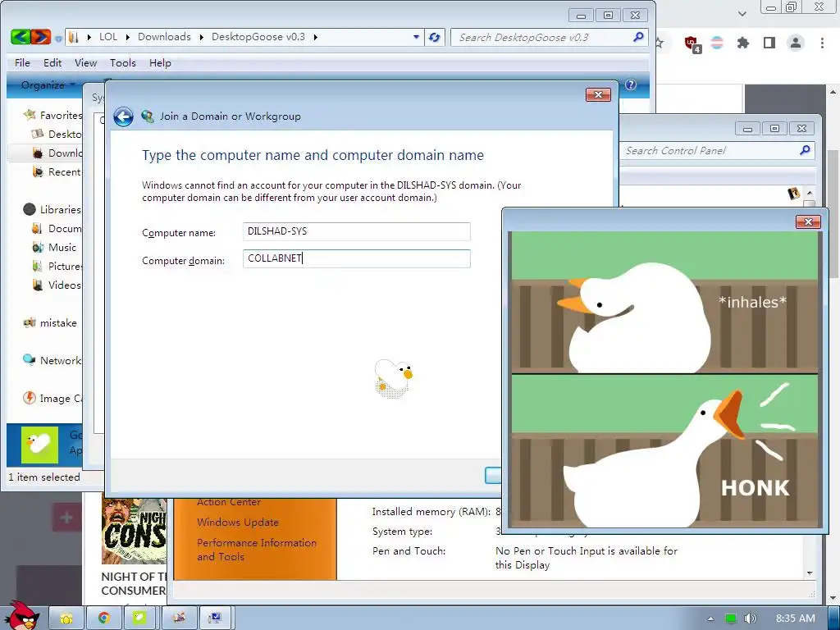Select Desktop under Favorites

coord(57,134)
